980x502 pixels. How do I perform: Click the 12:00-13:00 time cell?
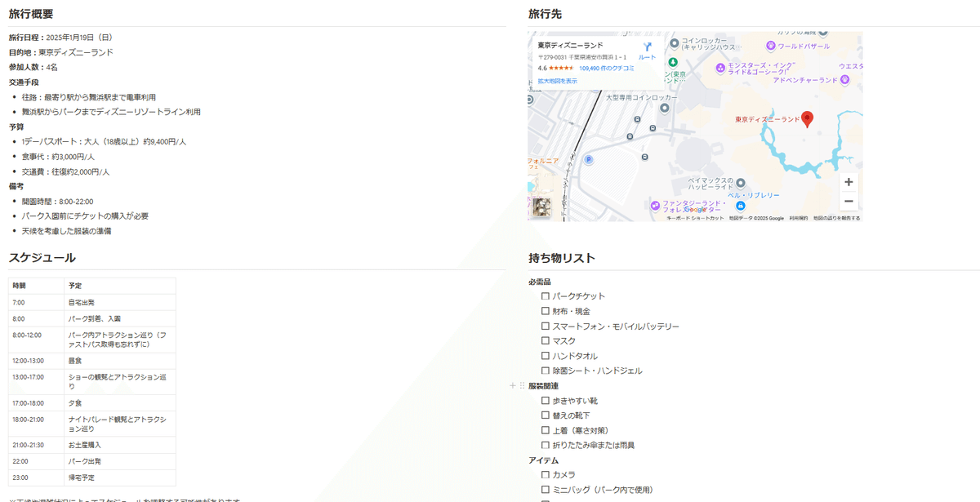pyautogui.click(x=37, y=361)
